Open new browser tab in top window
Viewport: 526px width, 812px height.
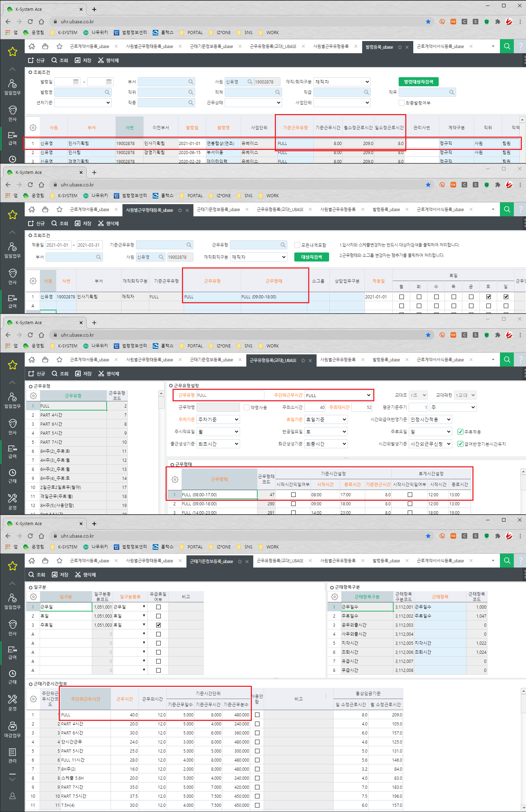94,9
